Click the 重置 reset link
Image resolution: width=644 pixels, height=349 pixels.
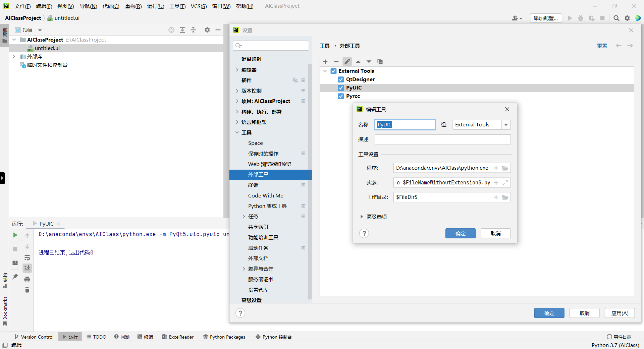(x=602, y=46)
